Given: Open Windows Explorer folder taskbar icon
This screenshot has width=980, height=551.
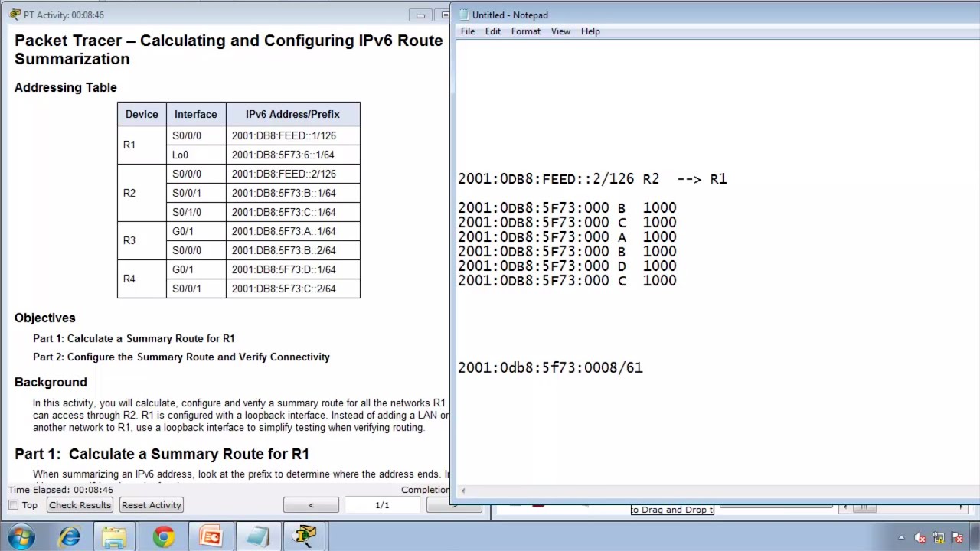Looking at the screenshot, I should 115,536.
